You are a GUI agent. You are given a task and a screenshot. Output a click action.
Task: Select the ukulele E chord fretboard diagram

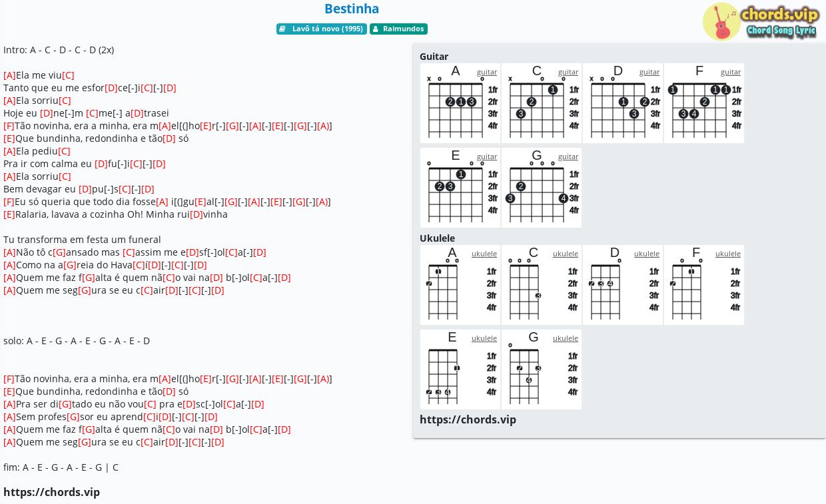click(460, 370)
